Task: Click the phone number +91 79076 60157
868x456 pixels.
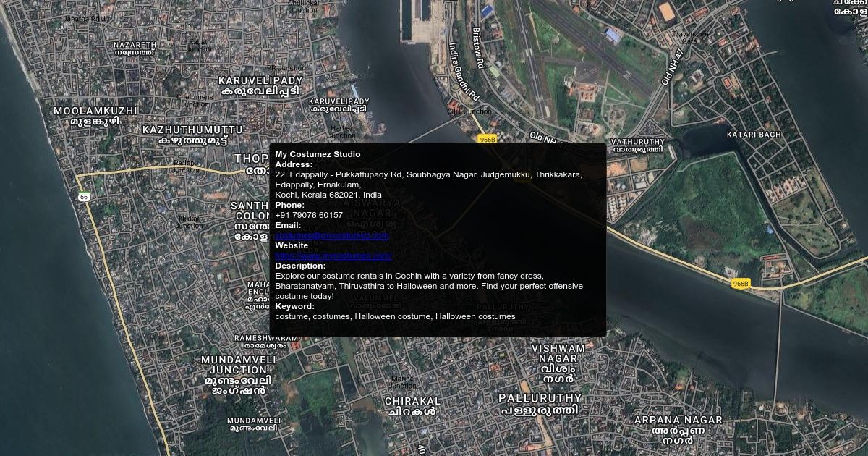Action: (x=309, y=215)
